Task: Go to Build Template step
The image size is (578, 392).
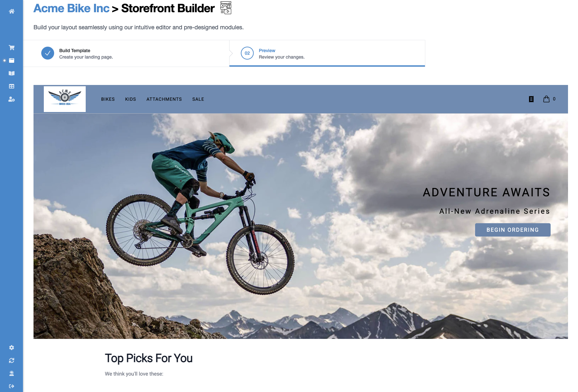Action: 126,53
